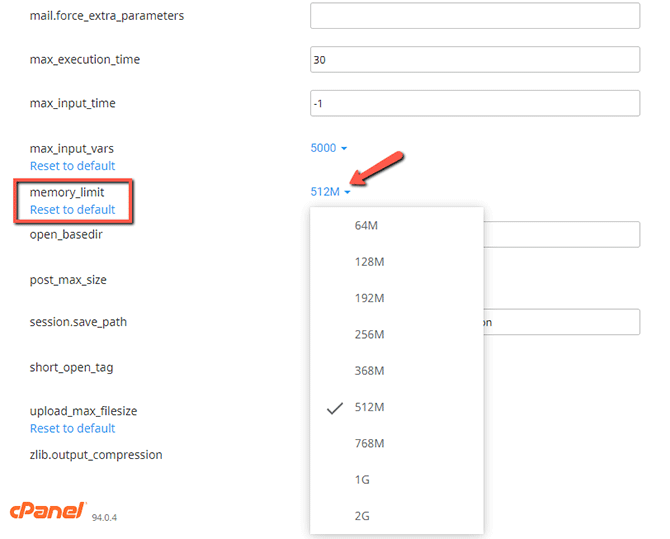Choose 768M memory limit
Viewport: 670px width, 539px height.
pos(369,443)
